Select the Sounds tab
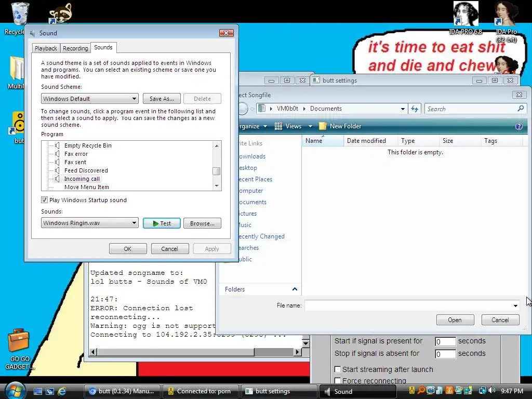Viewport: 532px width, 399px height. tap(103, 47)
